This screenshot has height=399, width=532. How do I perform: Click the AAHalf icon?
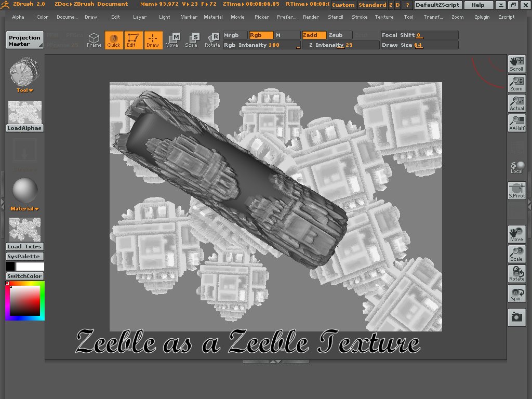(516, 123)
